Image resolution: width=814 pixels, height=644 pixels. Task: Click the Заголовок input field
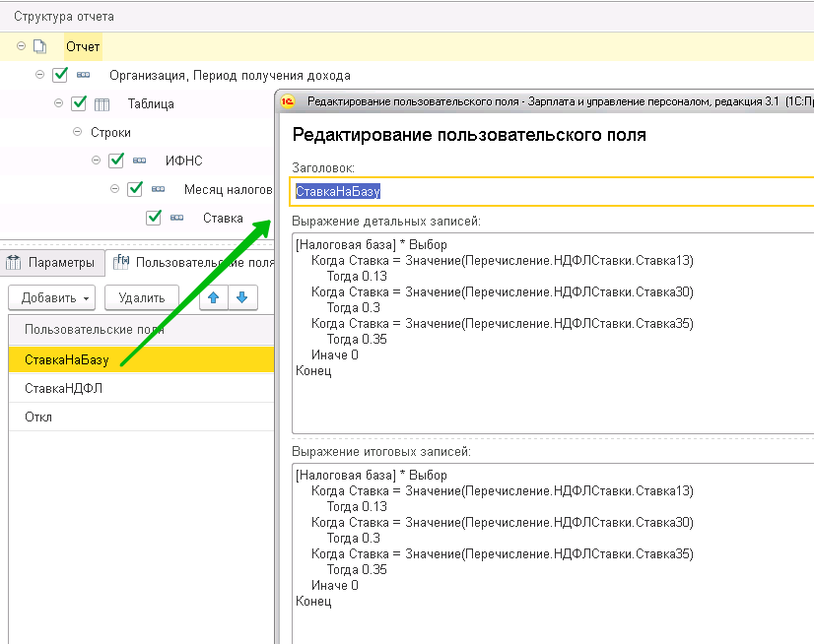point(552,191)
